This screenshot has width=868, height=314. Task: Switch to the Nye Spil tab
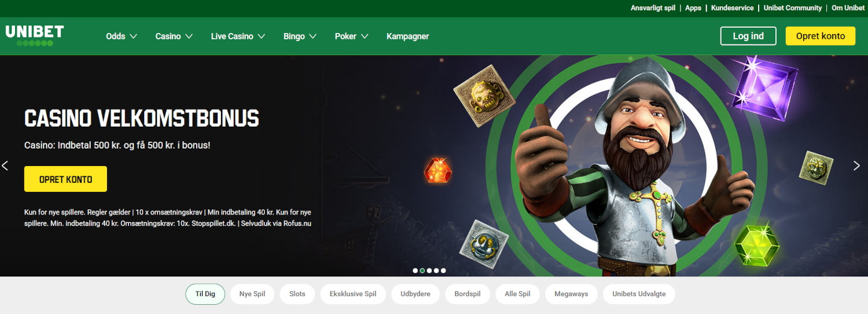tap(252, 294)
